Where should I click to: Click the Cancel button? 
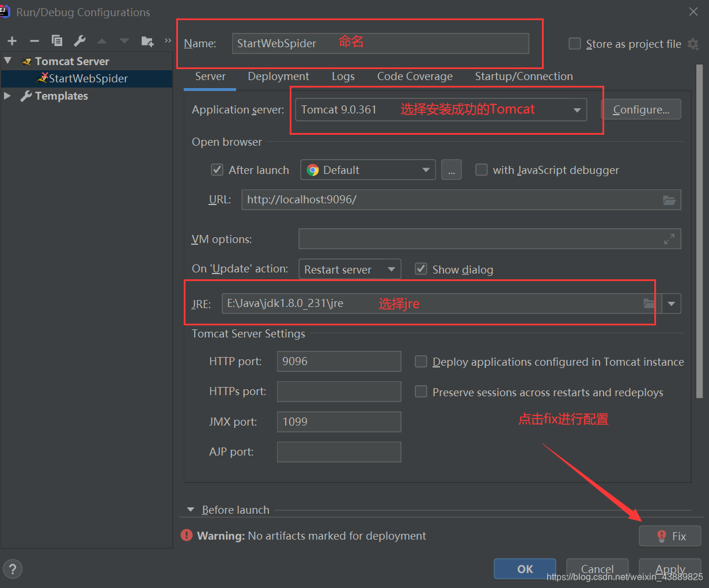(597, 569)
